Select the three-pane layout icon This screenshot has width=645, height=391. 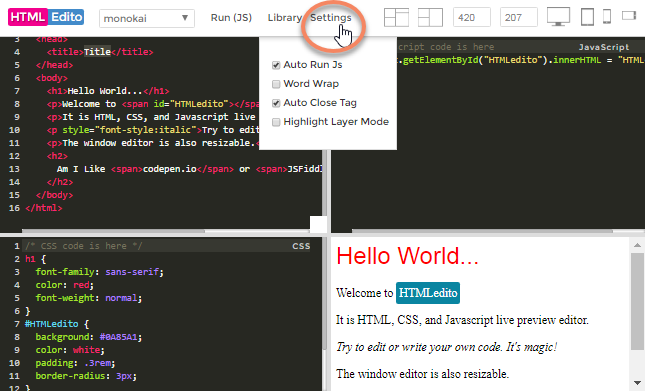(396, 17)
